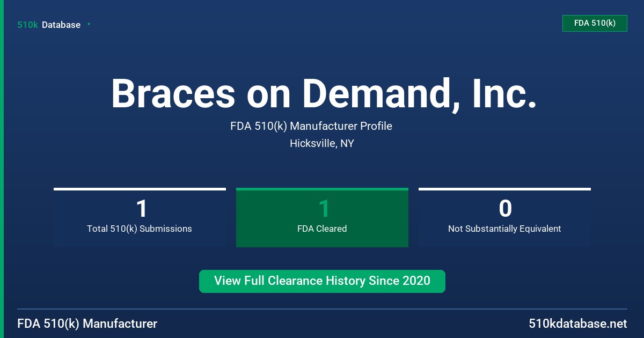Select the Braces on Demand, Inc. heading

[324, 94]
